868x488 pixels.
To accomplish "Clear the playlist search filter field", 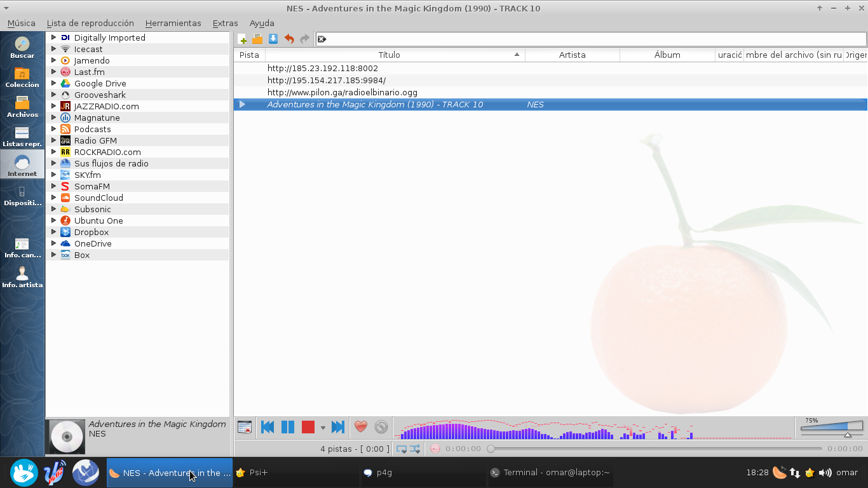I will point(322,39).
